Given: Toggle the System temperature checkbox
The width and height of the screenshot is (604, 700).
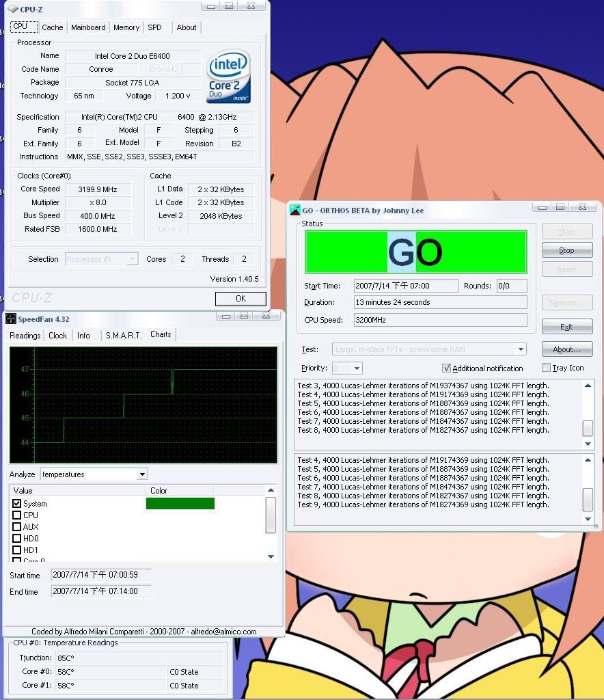Looking at the screenshot, I should click(x=17, y=503).
